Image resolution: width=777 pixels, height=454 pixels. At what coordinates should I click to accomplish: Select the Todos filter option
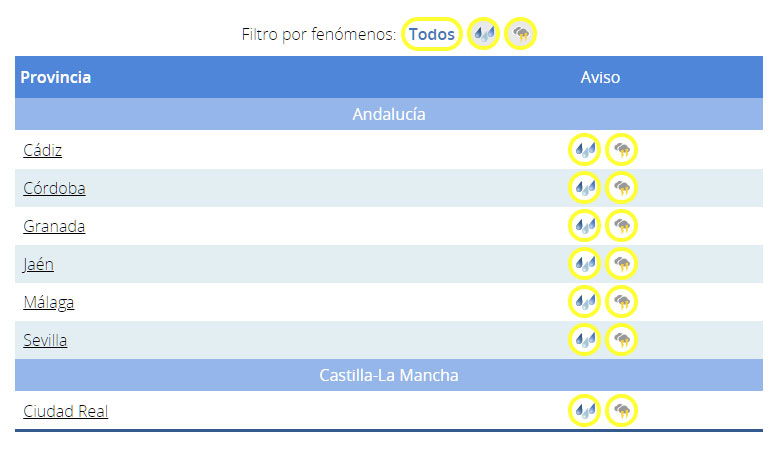[x=432, y=34]
